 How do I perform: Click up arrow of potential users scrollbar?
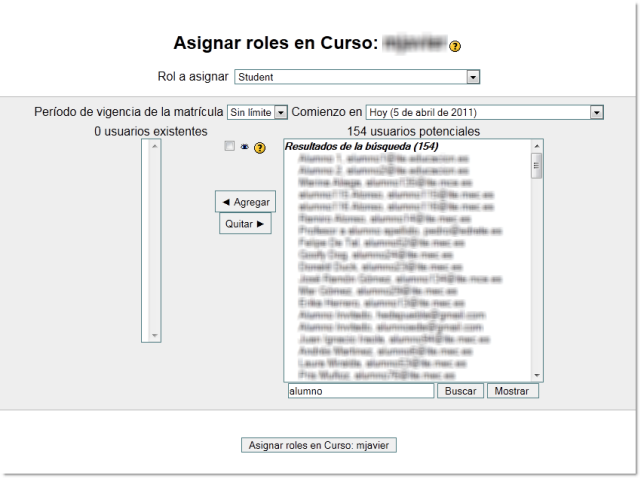point(536,147)
